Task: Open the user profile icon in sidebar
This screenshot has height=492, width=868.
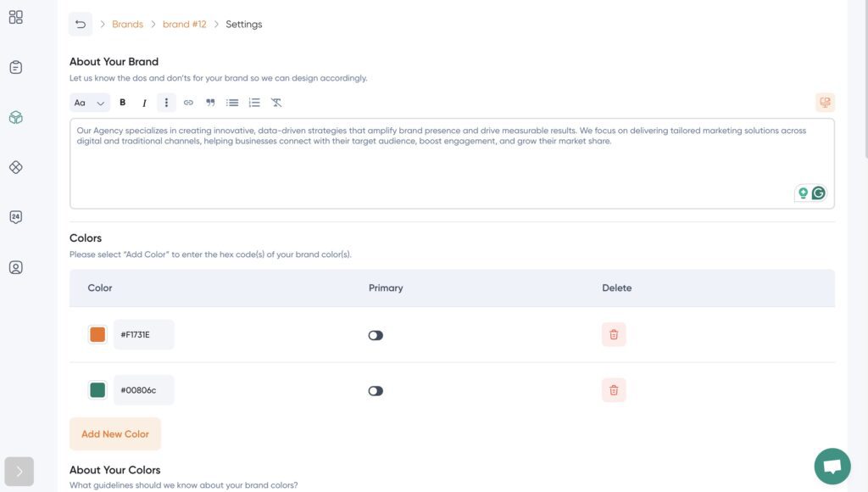Action: 16,267
